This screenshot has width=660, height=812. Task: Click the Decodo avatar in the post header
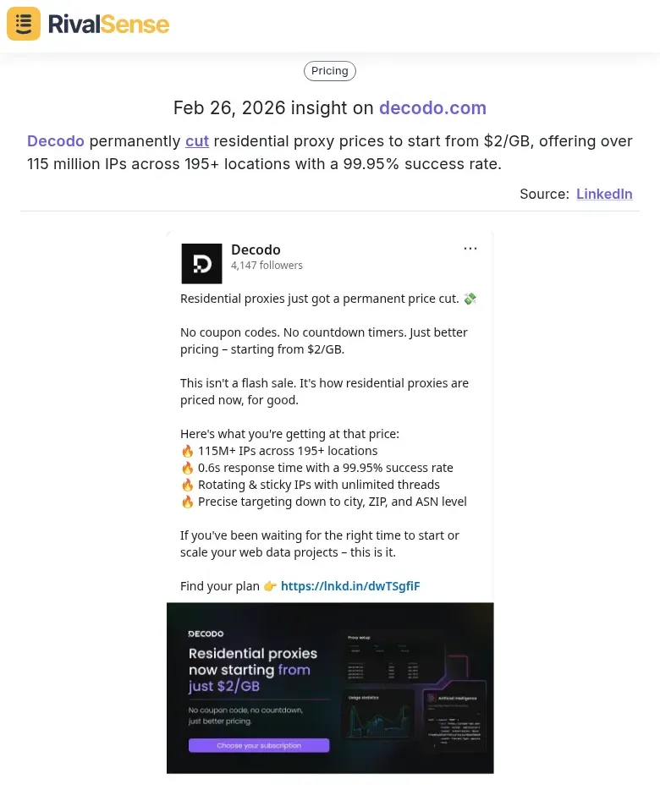(x=201, y=263)
